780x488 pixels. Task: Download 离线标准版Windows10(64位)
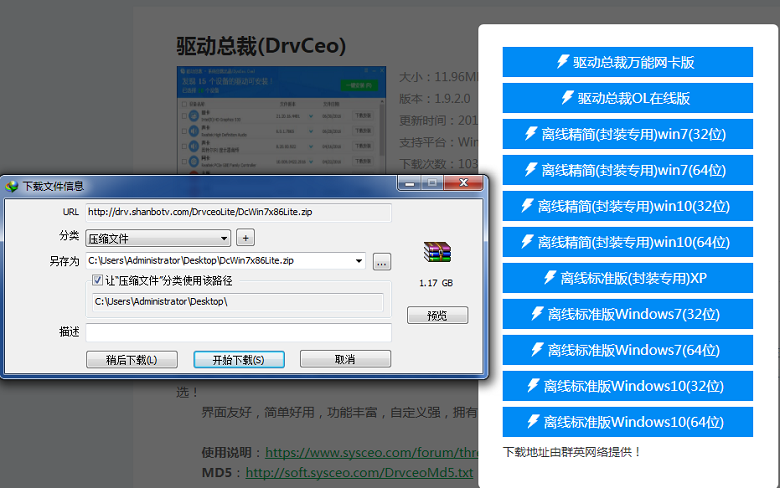(627, 422)
